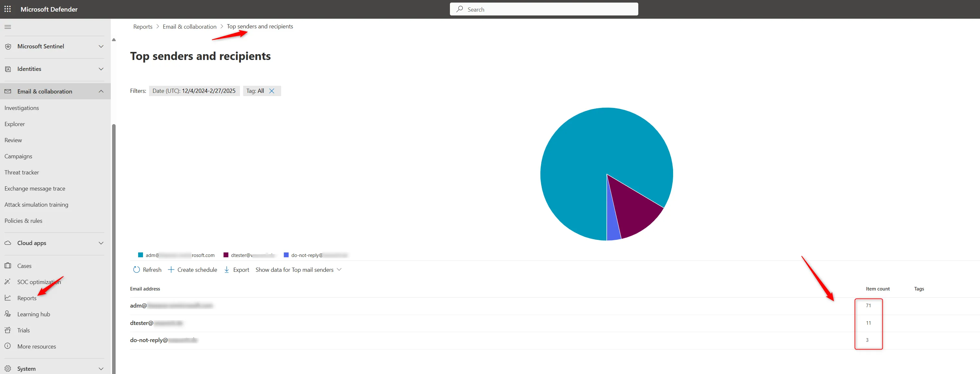Navigate to Reports breadcrumb link
Image resolution: width=980 pixels, height=374 pixels.
pyautogui.click(x=143, y=27)
